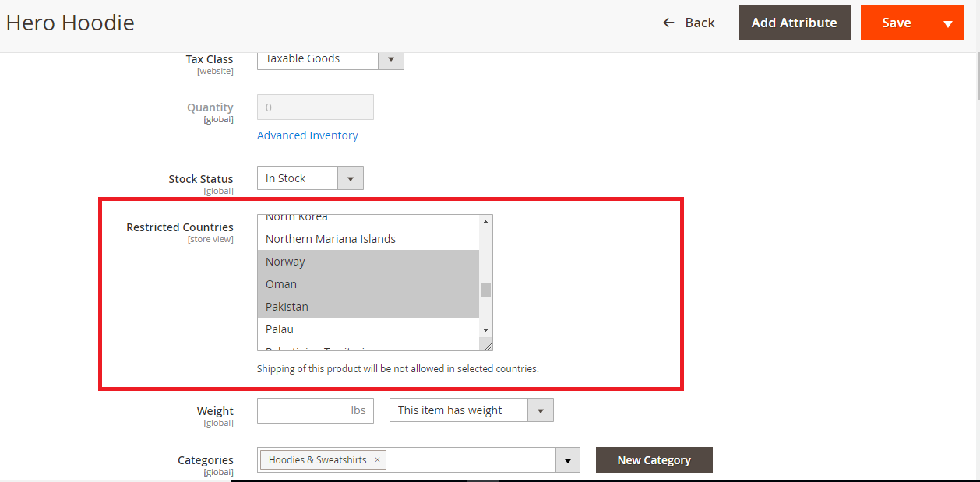Select Northern Mariana Islands option
Screen dimensions: 980x482
pyautogui.click(x=330, y=239)
